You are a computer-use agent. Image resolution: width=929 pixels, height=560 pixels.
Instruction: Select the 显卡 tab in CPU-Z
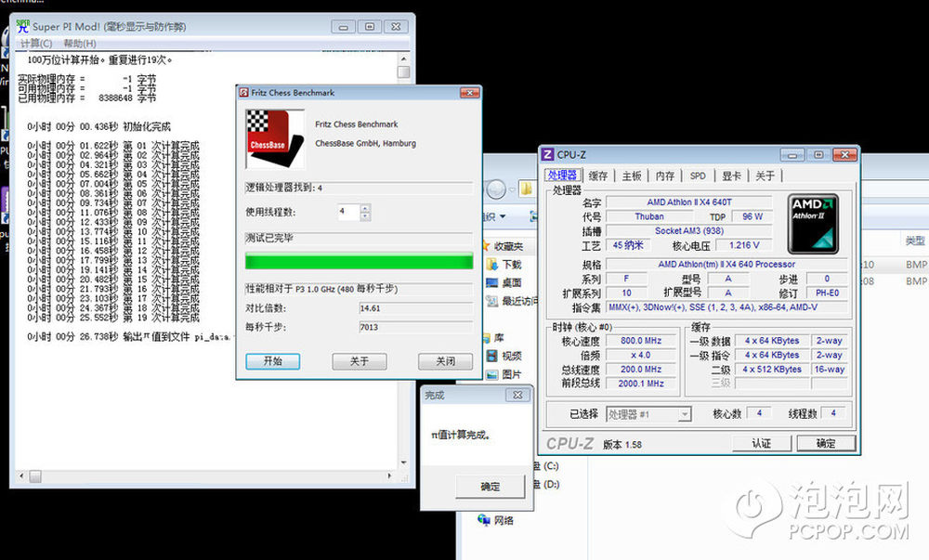732,176
